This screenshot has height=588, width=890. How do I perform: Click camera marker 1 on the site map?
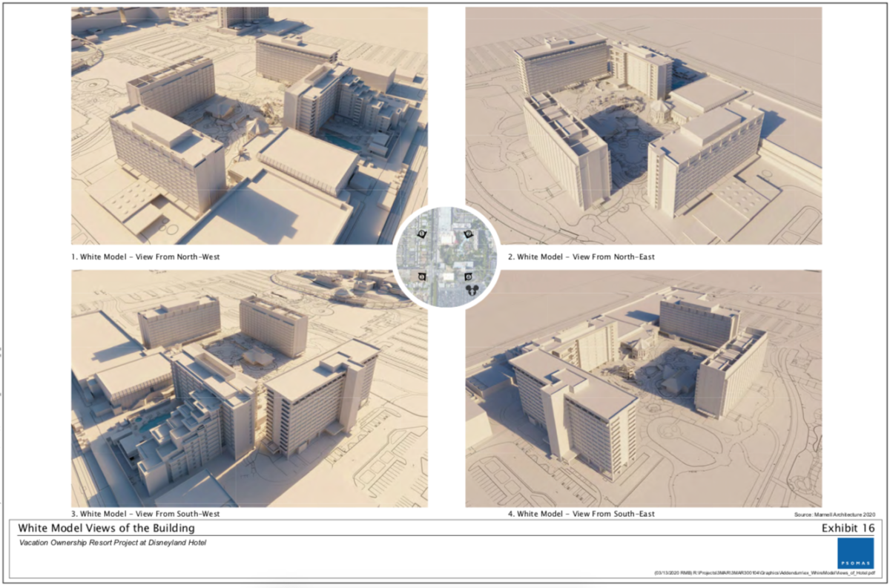(x=421, y=234)
